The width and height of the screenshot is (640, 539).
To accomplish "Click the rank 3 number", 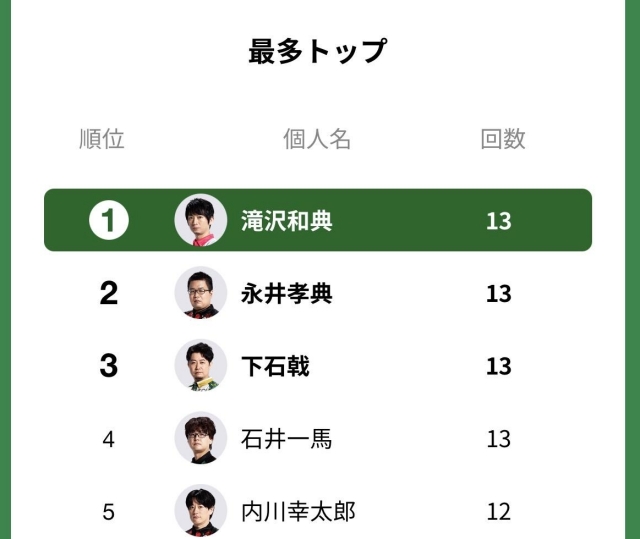I will [x=109, y=366].
